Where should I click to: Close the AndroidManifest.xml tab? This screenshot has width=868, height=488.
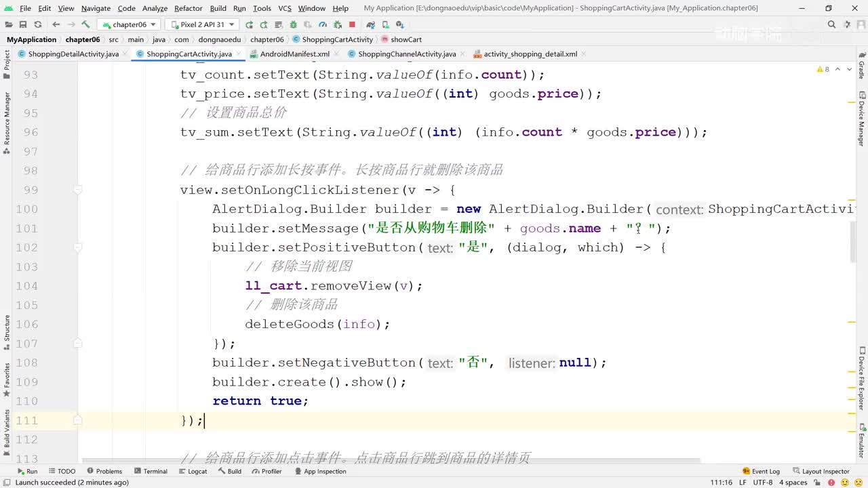pyautogui.click(x=336, y=54)
